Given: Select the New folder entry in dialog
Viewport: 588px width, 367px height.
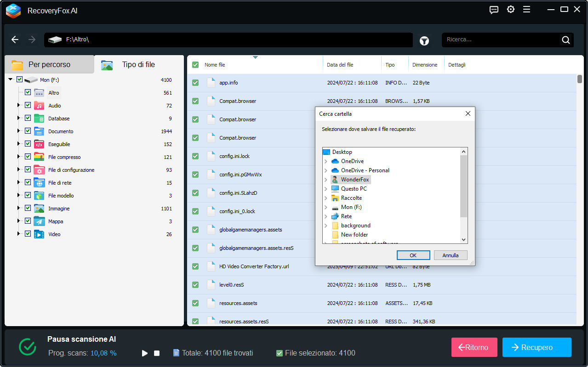Looking at the screenshot, I should 354,235.
